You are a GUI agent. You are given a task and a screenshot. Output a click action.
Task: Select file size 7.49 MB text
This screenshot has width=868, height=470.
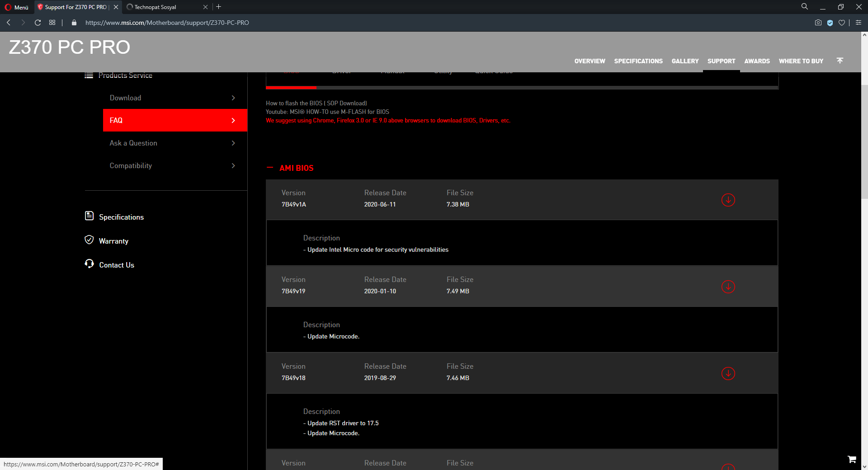458,291
